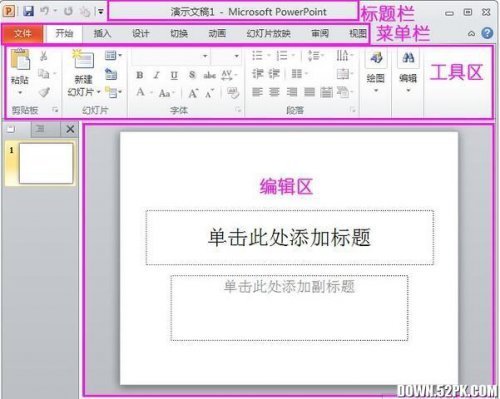Open the slide Layout dropdown
500x399 pixels.
pos(113,55)
